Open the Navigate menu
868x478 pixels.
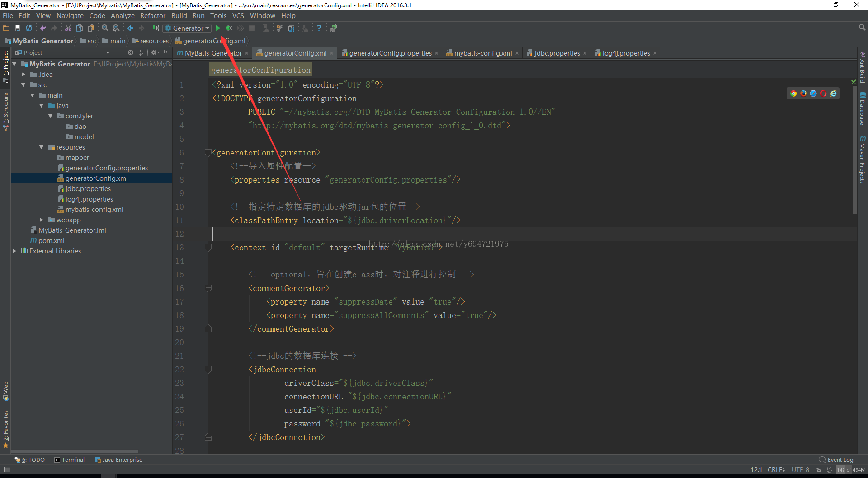tap(70, 16)
